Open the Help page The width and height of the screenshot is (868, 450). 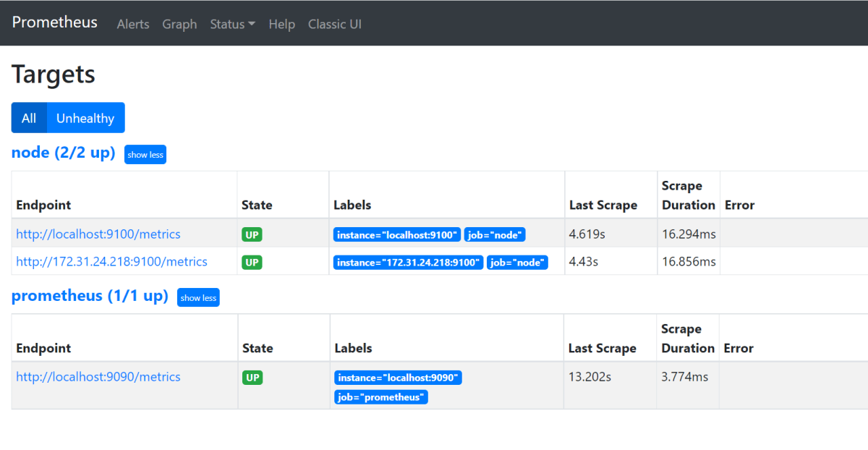point(281,24)
